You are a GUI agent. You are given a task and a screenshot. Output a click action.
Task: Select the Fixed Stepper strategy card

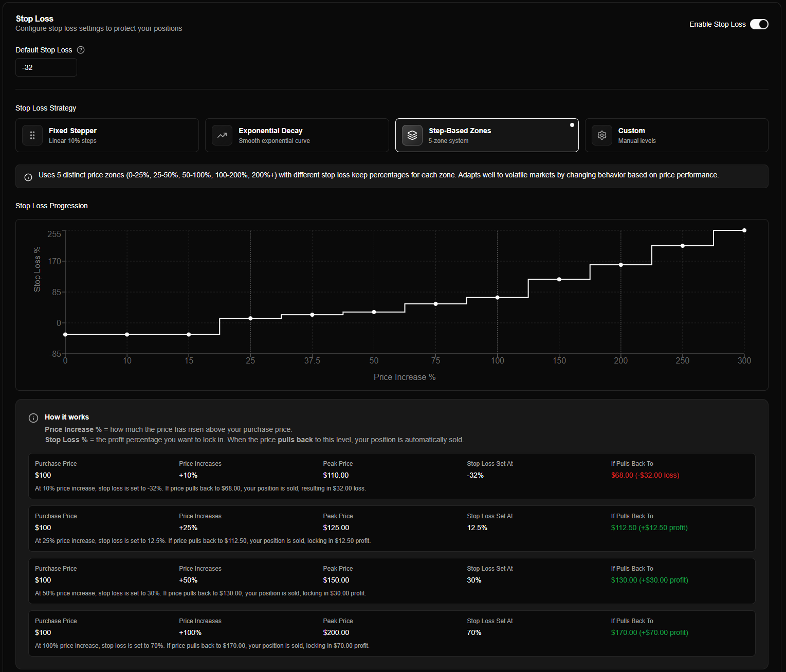[x=106, y=135]
